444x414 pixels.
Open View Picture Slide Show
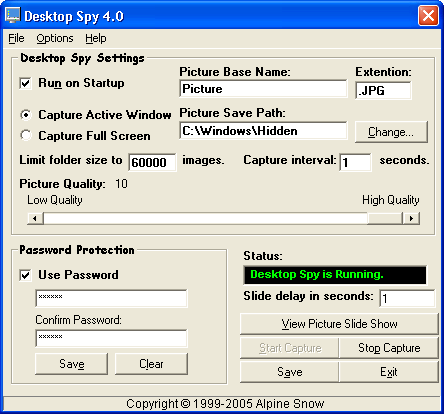pos(339,324)
